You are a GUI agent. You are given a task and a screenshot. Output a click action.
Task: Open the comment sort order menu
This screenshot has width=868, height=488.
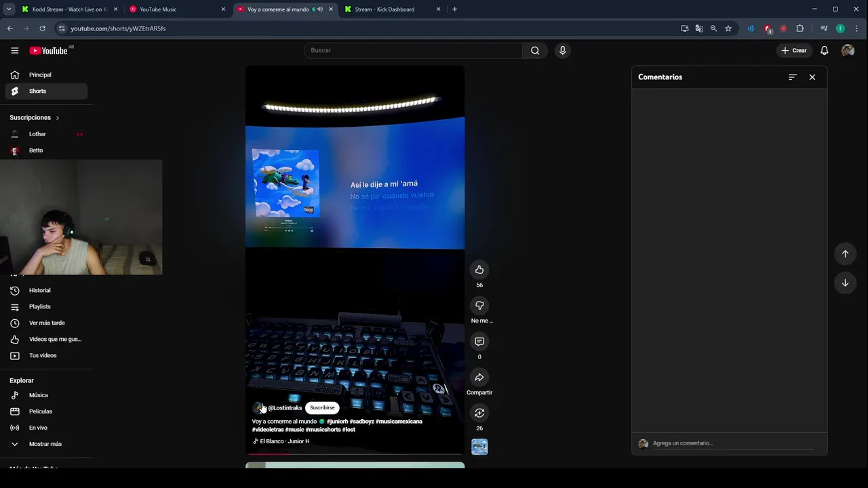click(x=792, y=77)
